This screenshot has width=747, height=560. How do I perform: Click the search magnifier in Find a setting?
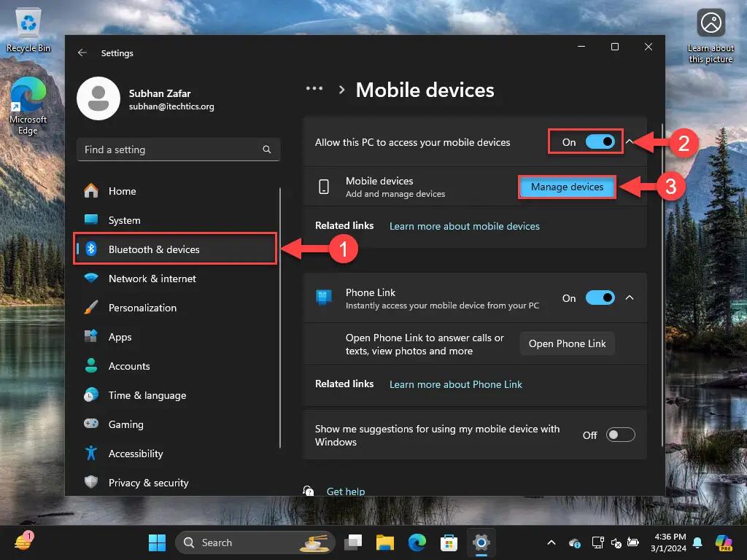(x=267, y=149)
